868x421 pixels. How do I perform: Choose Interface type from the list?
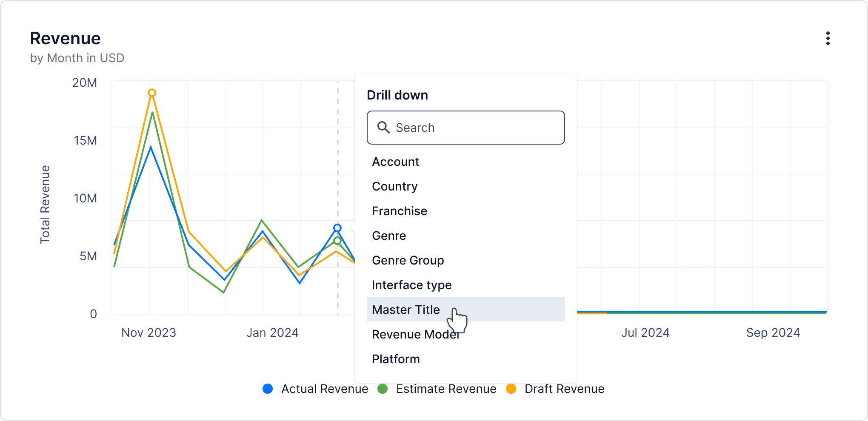coord(411,285)
